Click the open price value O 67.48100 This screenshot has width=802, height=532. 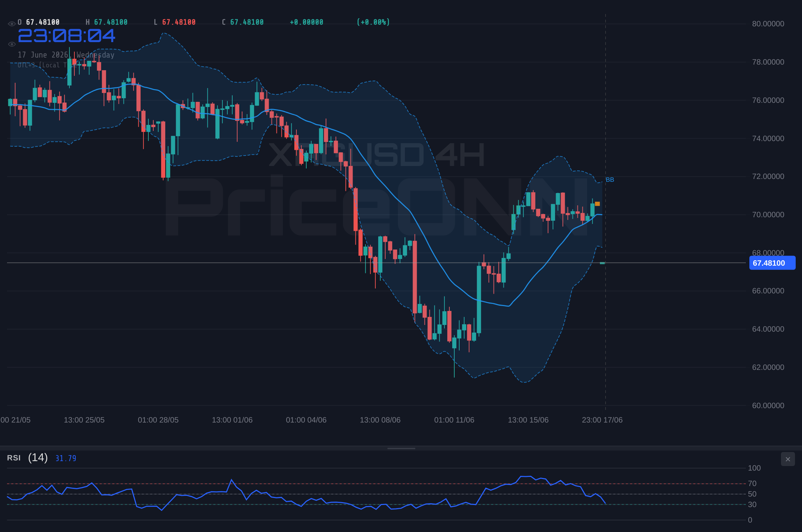(x=39, y=22)
